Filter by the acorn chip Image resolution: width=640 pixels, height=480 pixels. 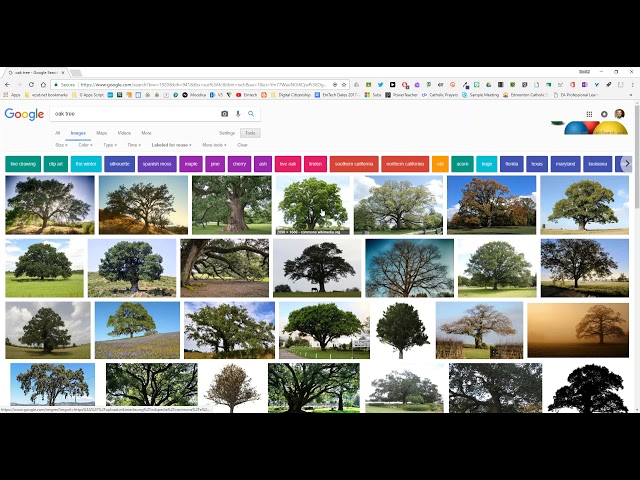[x=462, y=164]
